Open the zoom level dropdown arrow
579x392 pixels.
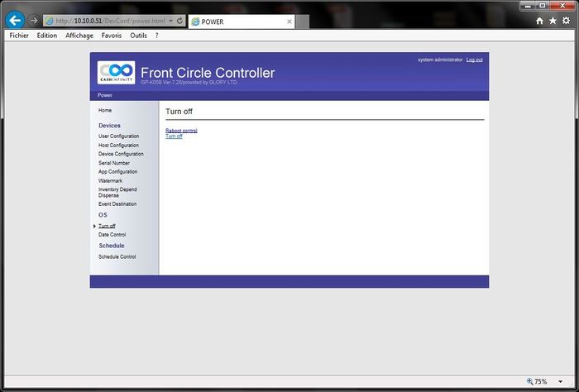coord(560,382)
